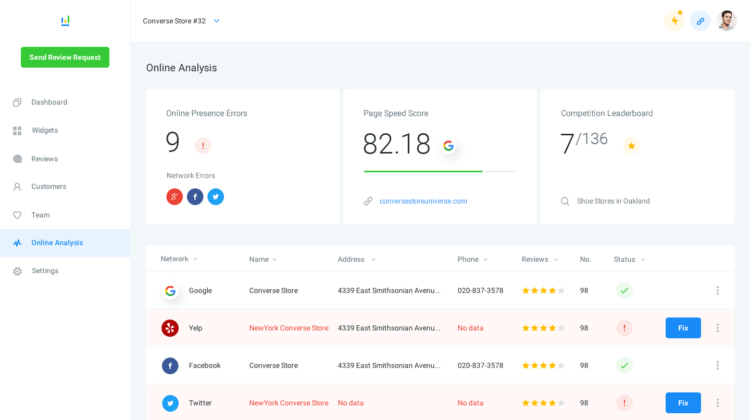This screenshot has width=750, height=420.
Task: Click the star icon on Competition Leaderboard
Action: tap(631, 145)
